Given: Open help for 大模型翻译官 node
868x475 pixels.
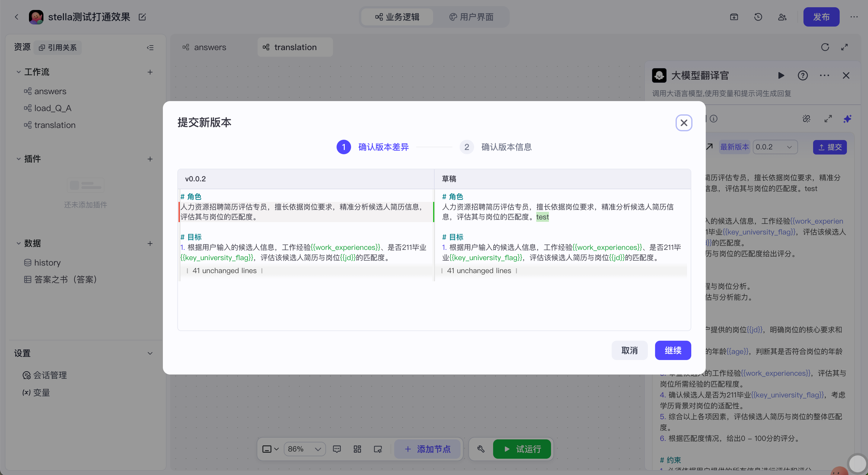Looking at the screenshot, I should point(803,75).
